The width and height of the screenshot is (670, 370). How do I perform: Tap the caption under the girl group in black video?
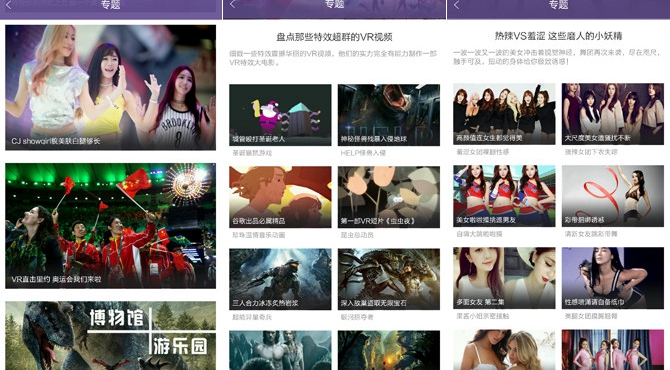coord(482,152)
